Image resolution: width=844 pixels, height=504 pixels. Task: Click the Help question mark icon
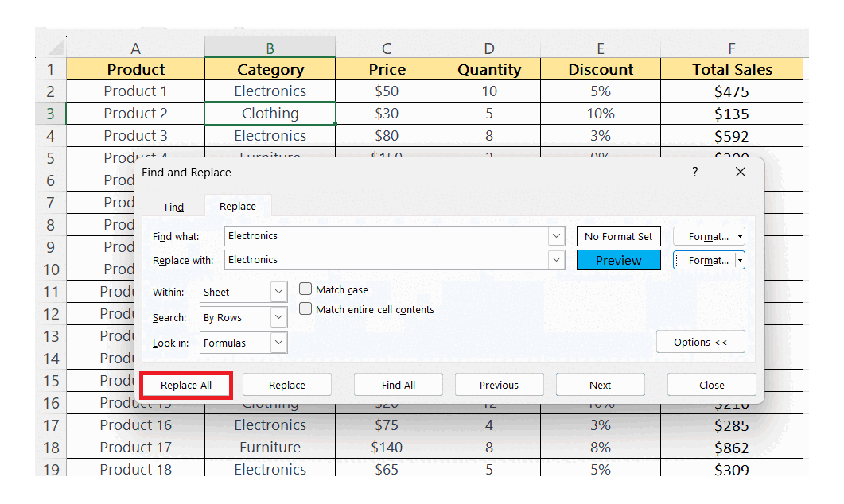[694, 172]
